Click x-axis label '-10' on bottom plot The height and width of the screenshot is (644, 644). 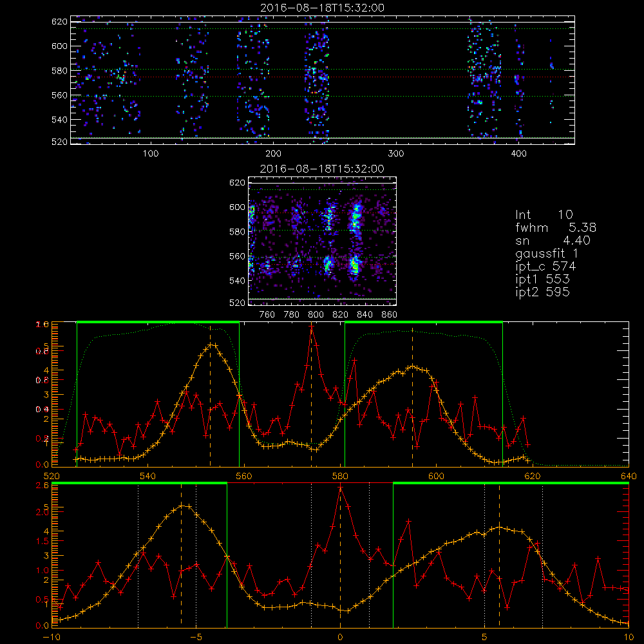[52, 638]
